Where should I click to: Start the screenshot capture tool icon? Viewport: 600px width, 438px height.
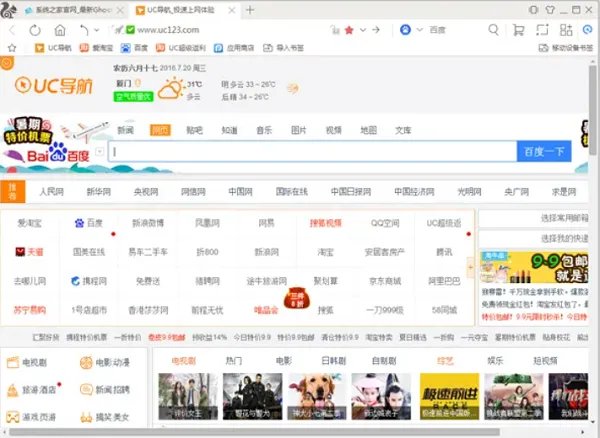tap(542, 30)
